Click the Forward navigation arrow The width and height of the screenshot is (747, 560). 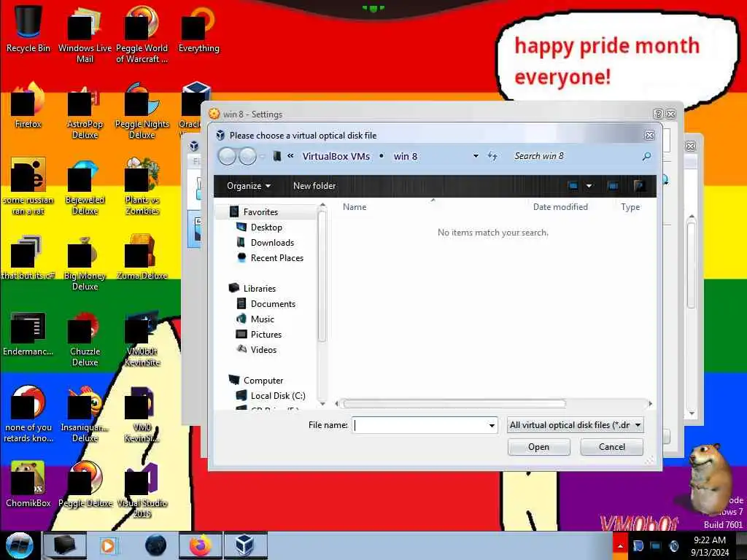click(247, 156)
